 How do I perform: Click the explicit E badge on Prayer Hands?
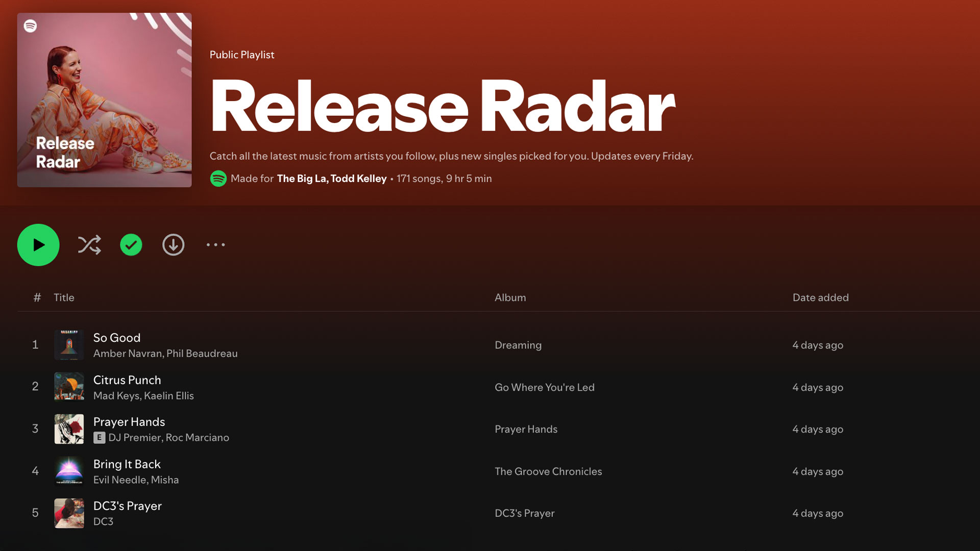pos(100,438)
